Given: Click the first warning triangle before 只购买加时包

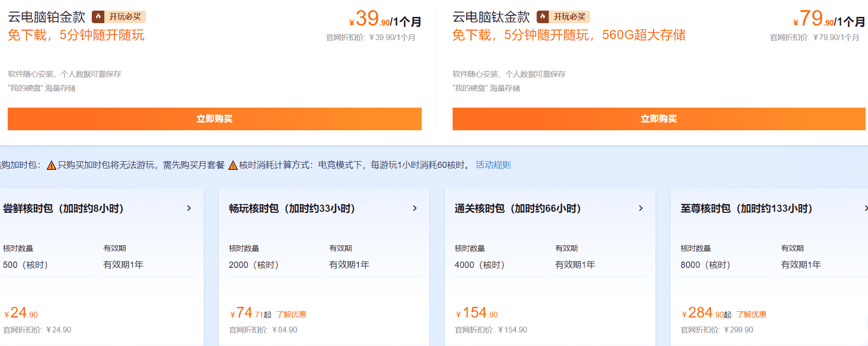Looking at the screenshot, I should (x=51, y=166).
